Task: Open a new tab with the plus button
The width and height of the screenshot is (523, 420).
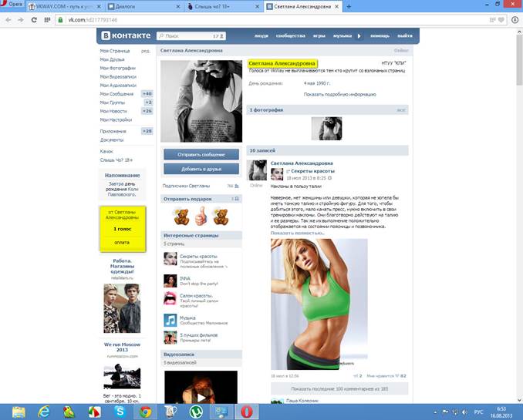Action: pos(349,6)
